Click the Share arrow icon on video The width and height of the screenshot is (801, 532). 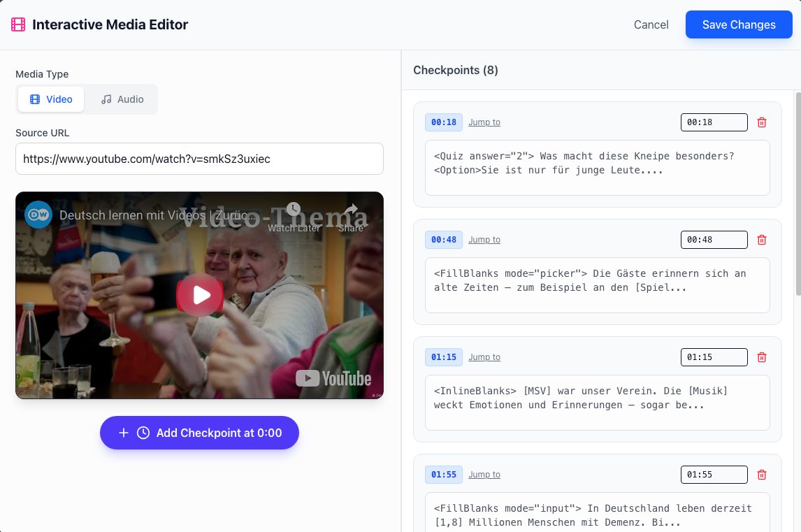point(351,209)
